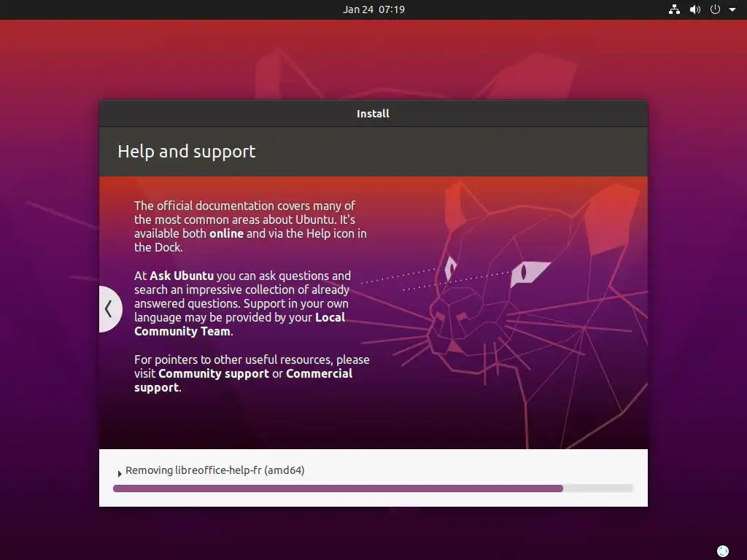Open the 'Ask Ubuntu' link
Image resolution: width=747 pixels, height=560 pixels.
point(182,276)
